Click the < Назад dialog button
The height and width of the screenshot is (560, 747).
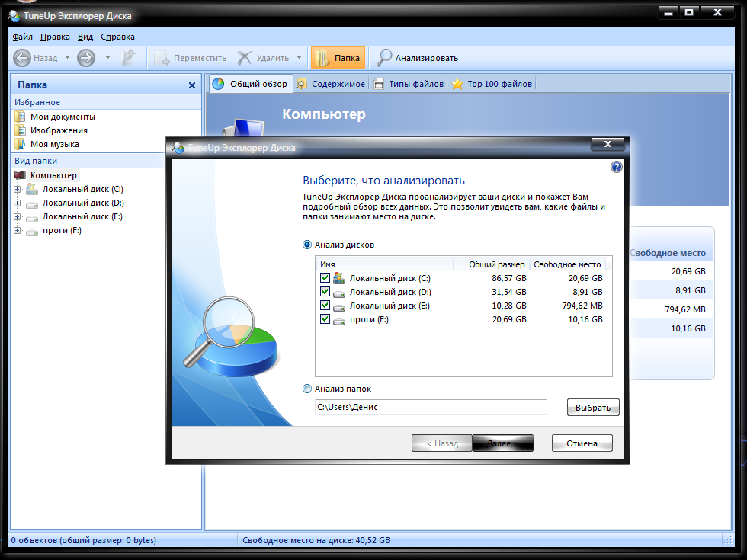(442, 443)
